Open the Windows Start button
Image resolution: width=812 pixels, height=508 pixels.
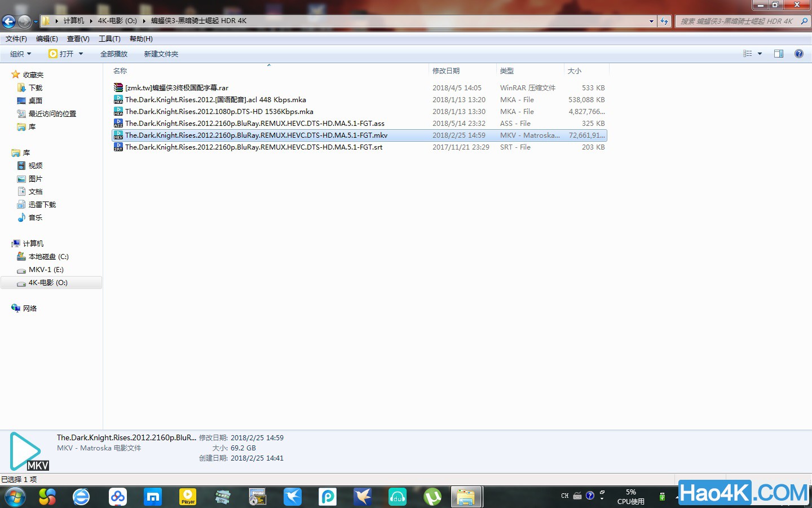click(15, 497)
